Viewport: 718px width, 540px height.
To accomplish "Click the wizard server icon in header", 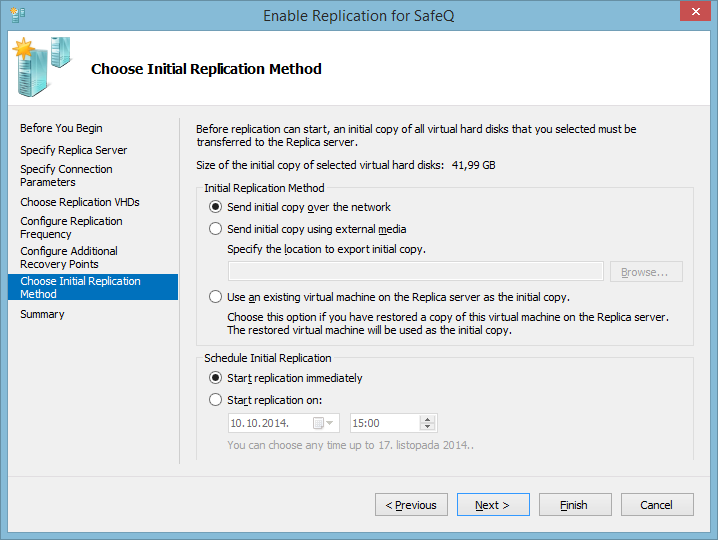I will pyautogui.click(x=42, y=66).
